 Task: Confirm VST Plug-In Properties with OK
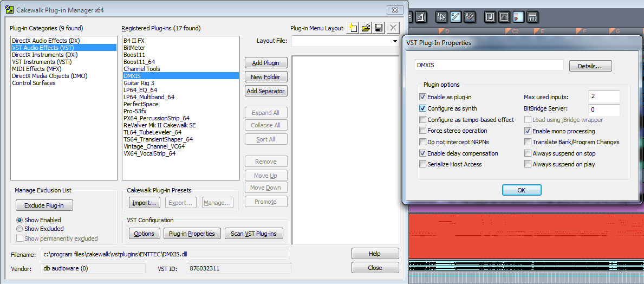(522, 190)
